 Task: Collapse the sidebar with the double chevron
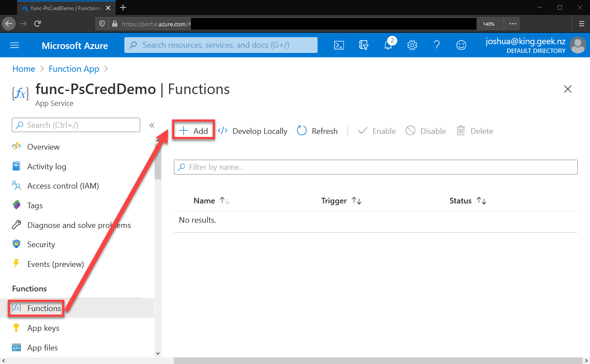(x=152, y=125)
